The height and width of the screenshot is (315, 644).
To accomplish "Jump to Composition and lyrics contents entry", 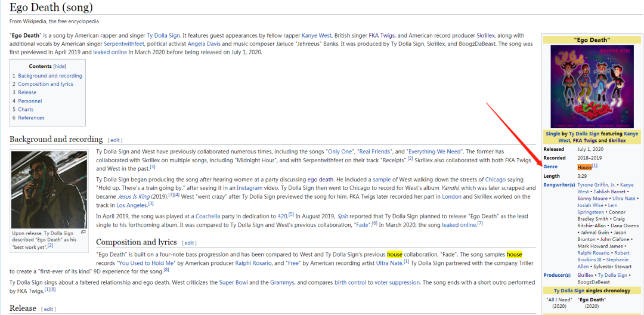I will tap(45, 84).
